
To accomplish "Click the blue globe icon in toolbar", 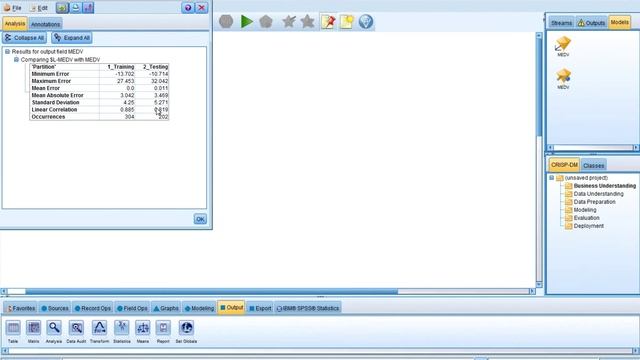I will [366, 22].
